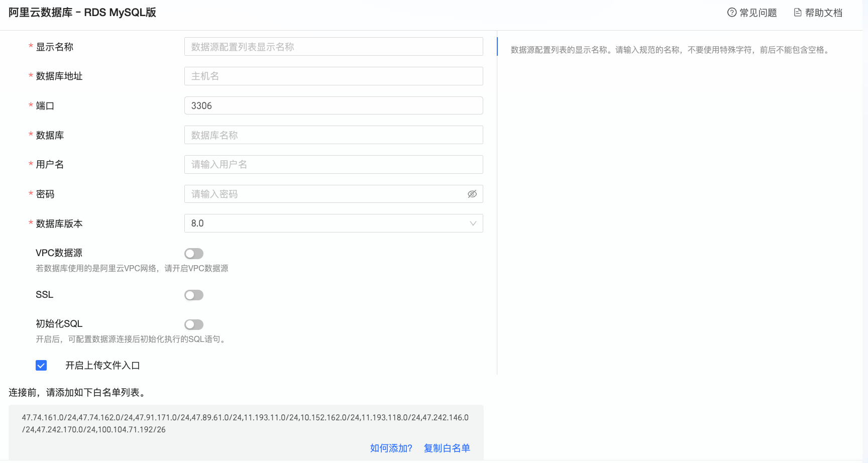Image resolution: width=868 pixels, height=463 pixels.
Task: Open the 数据库版本 dropdown showing 8.0
Action: point(334,223)
